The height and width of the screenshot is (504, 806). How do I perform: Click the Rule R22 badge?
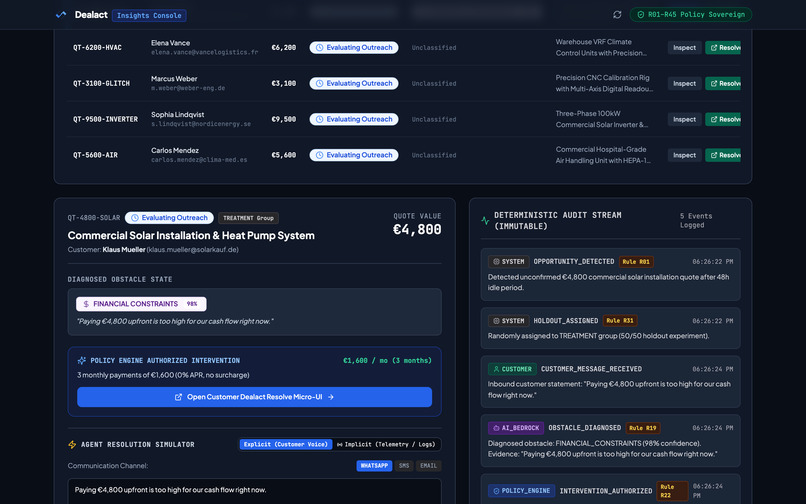click(672, 491)
